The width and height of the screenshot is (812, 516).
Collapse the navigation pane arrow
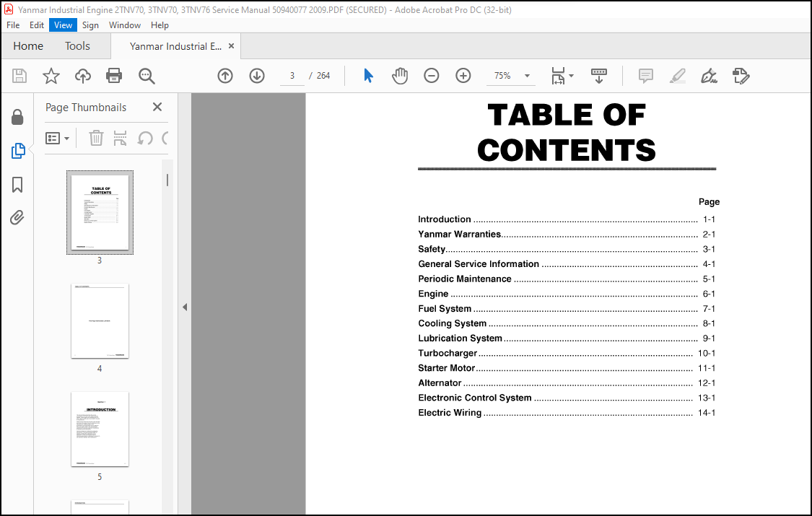tap(185, 307)
